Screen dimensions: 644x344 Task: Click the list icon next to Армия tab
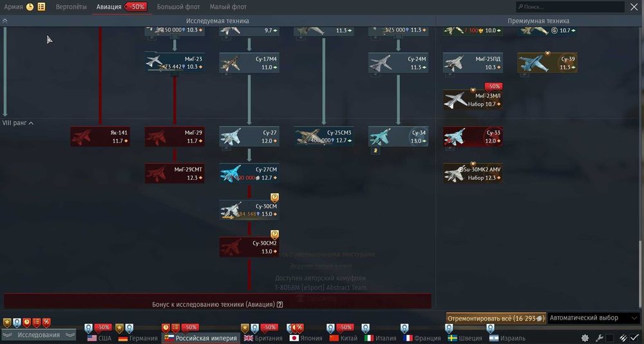[41, 6]
